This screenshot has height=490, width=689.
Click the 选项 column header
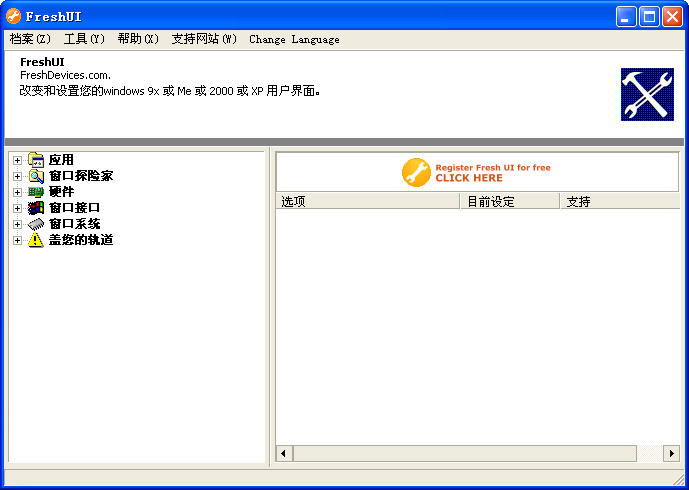pos(367,201)
